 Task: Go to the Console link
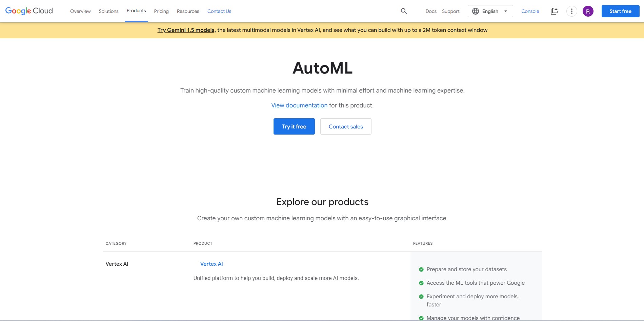[530, 11]
